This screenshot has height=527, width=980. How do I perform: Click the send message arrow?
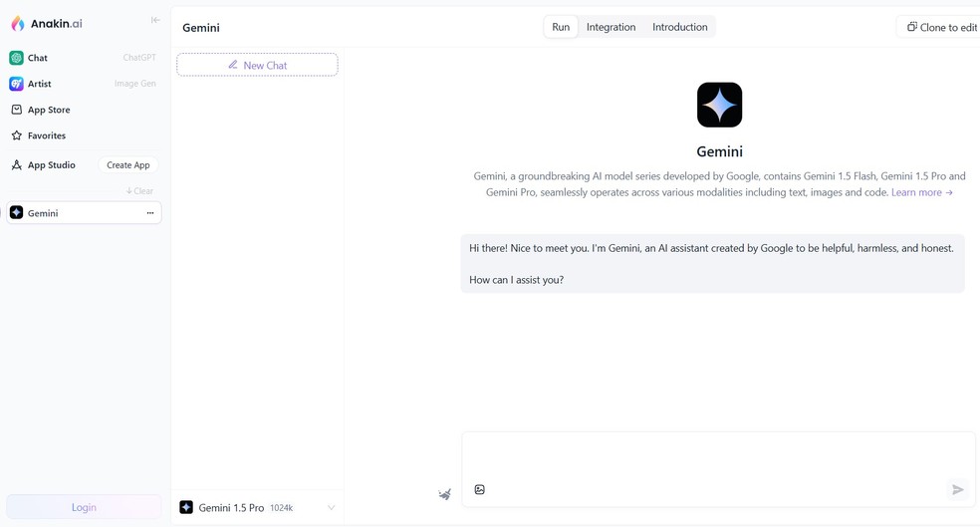(x=957, y=489)
